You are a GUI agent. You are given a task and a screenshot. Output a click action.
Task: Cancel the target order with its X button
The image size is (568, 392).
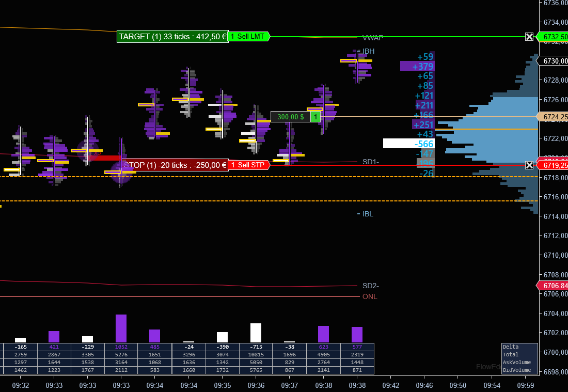[529, 37]
